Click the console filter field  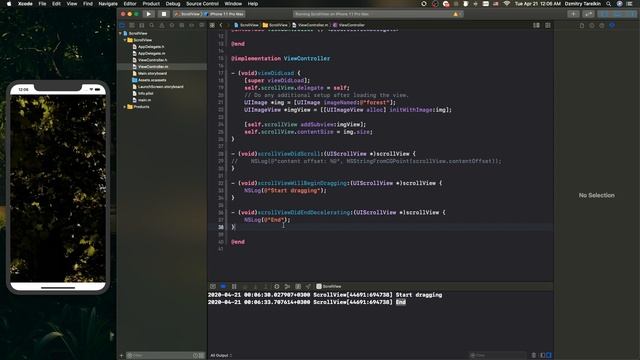click(x=498, y=356)
